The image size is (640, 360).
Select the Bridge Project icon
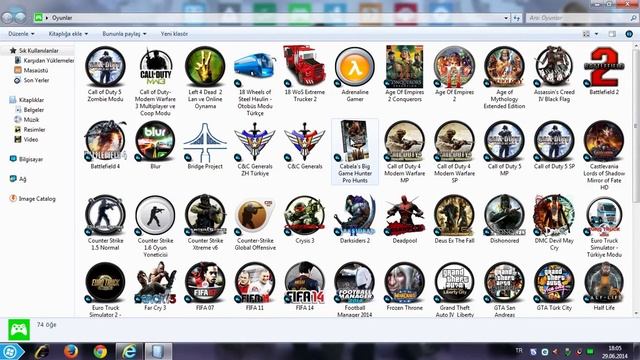[x=205, y=142]
